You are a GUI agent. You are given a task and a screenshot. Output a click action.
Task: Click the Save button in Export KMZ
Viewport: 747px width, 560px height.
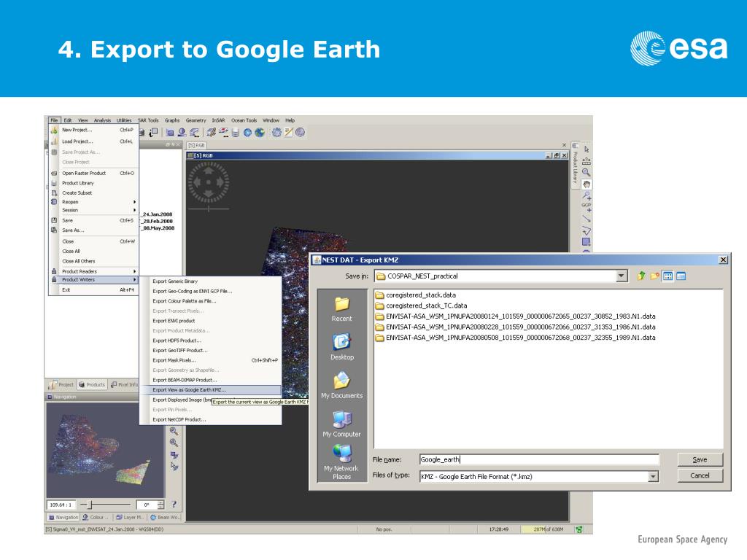[x=700, y=459]
